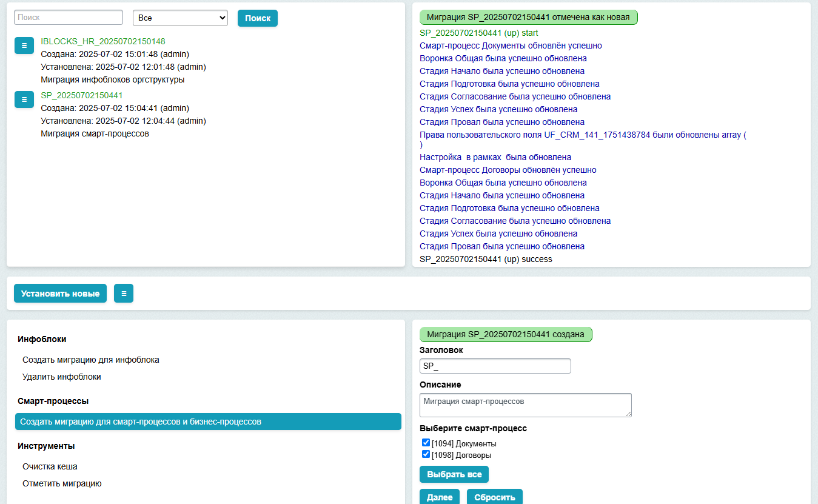Toggle the [1094] Документы checkbox
818x504 pixels.
pyautogui.click(x=426, y=443)
